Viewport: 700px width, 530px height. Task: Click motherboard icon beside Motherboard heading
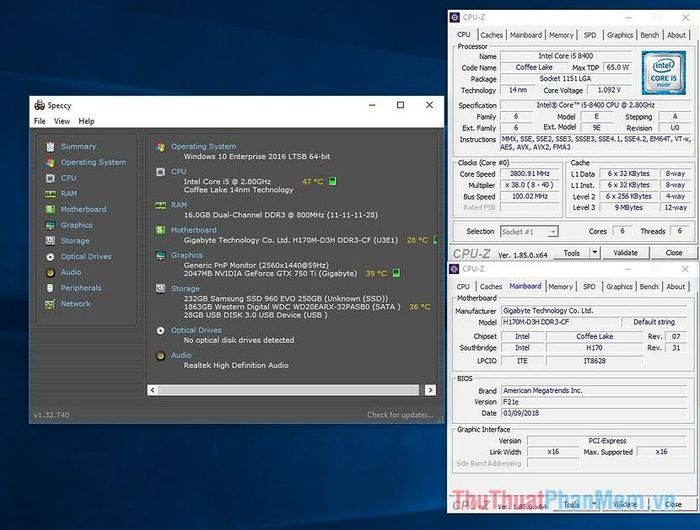(x=161, y=230)
